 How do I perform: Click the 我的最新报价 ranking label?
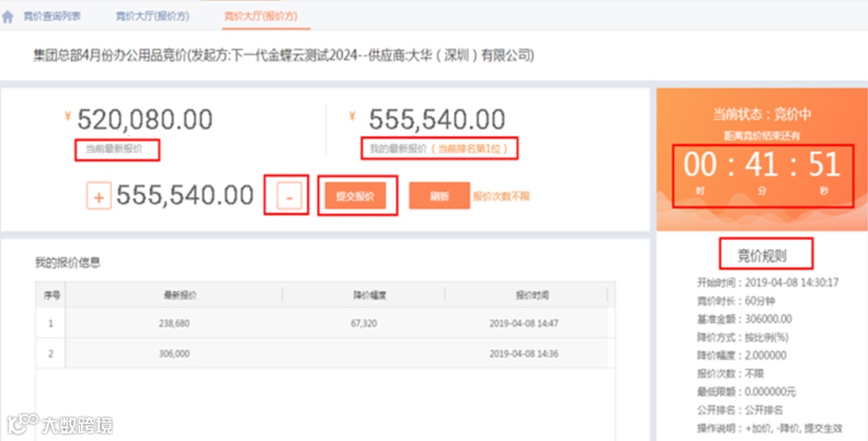pyautogui.click(x=439, y=149)
